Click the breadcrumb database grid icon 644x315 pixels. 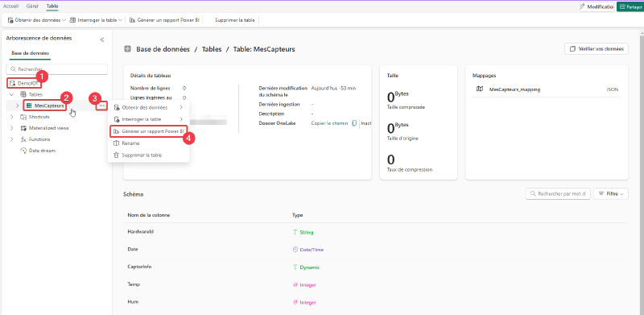click(x=128, y=49)
